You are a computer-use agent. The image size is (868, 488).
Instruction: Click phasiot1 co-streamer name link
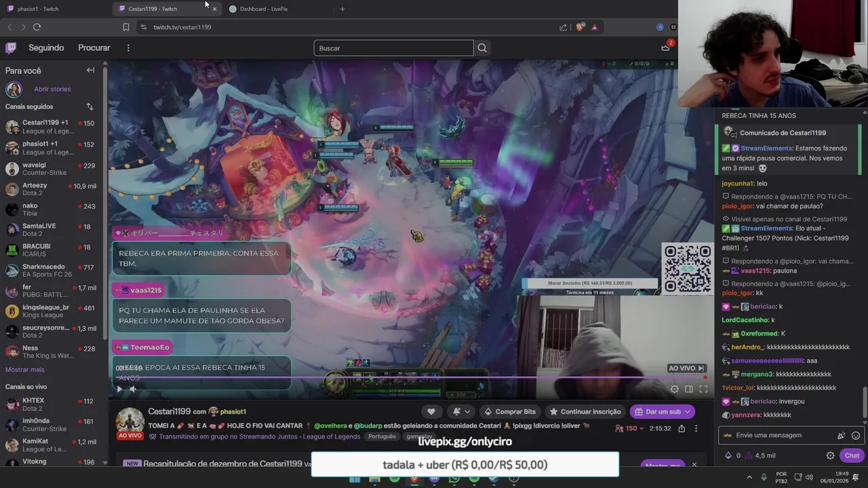[x=233, y=411]
